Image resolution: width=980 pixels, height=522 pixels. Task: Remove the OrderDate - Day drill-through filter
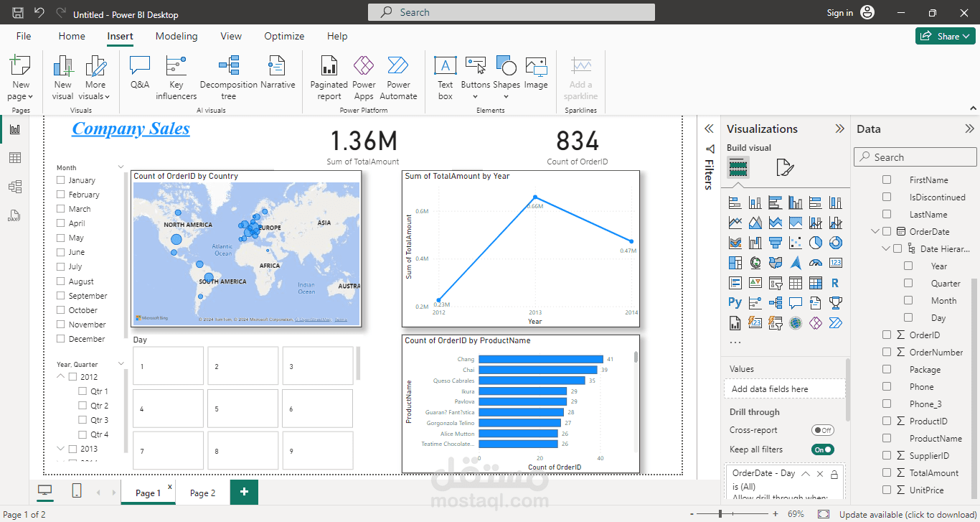[x=820, y=474]
